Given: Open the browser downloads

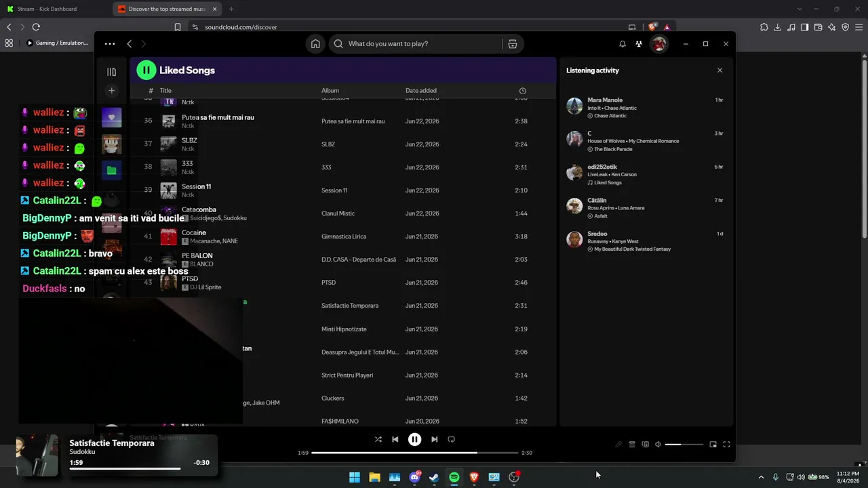Looking at the screenshot, I should [778, 27].
